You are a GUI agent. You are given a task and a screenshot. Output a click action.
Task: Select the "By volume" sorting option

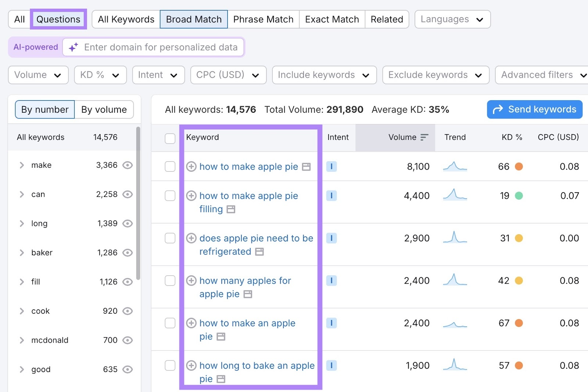(x=104, y=109)
